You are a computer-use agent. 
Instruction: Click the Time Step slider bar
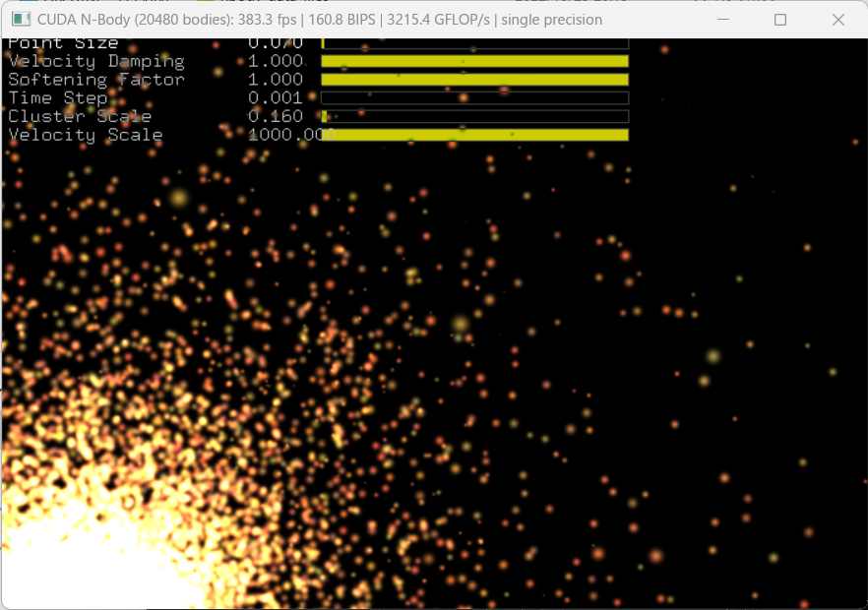tap(474, 98)
